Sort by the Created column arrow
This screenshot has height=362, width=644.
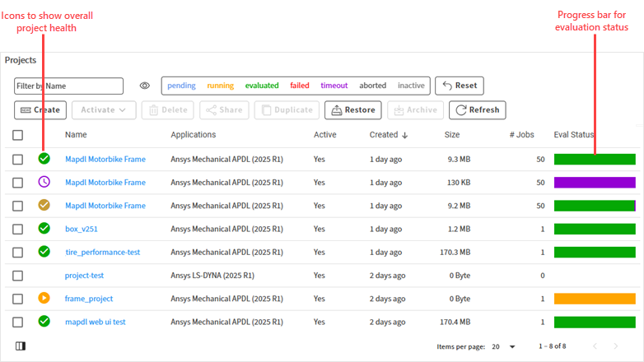(405, 135)
